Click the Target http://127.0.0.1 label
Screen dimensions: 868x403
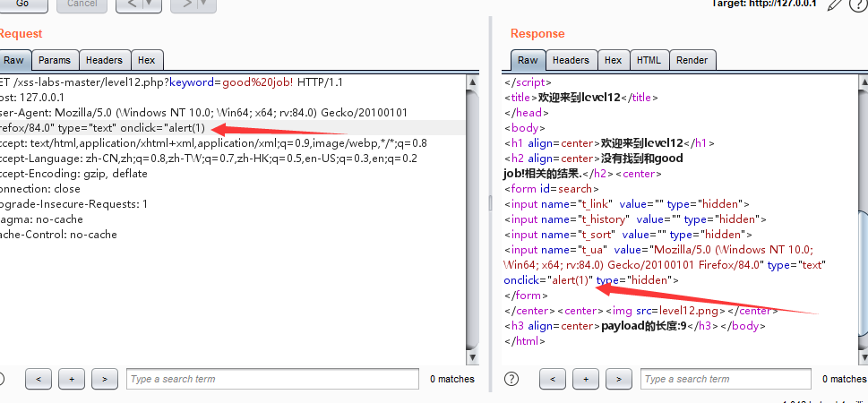[764, 4]
